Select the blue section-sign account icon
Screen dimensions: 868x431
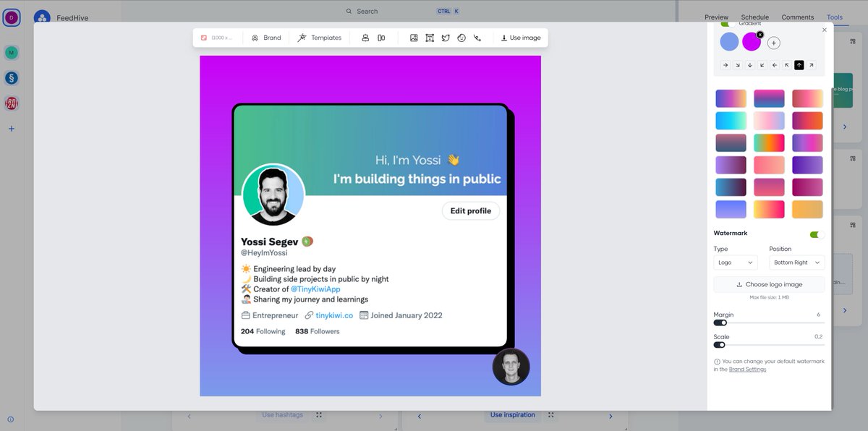coord(11,78)
